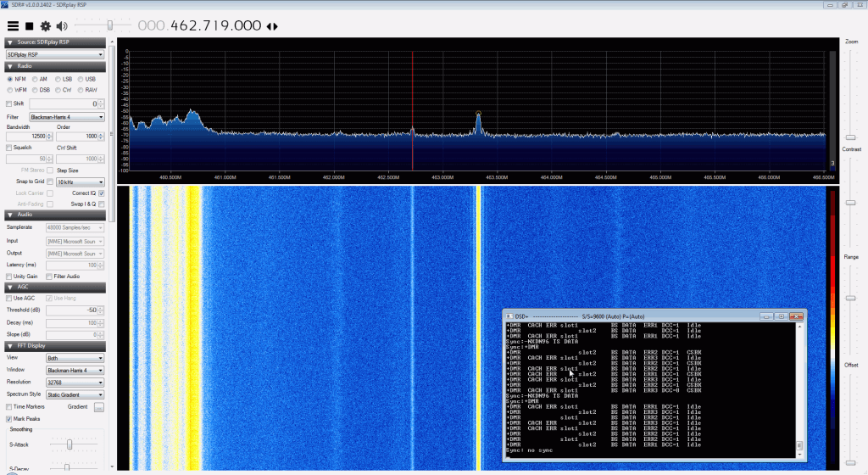Click the Gradient edit button
This screenshot has height=475, width=868.
(x=98, y=407)
